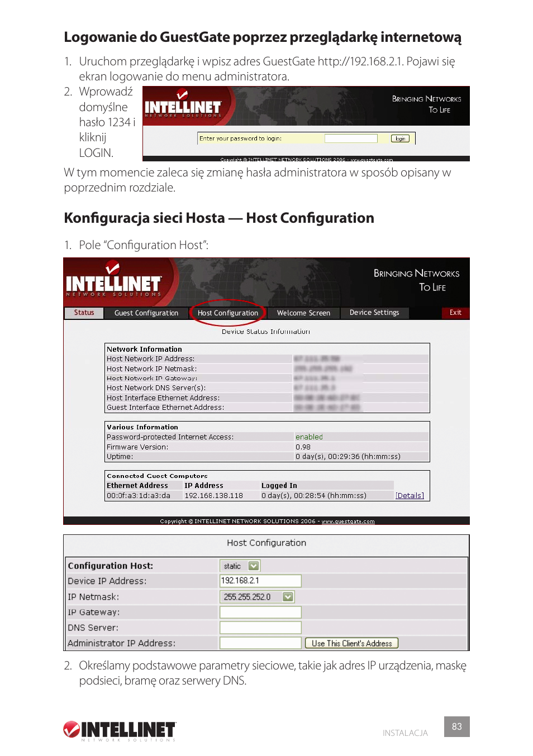Click the Various Information heading
Image resolution: width=533 pixels, height=756 pixels.
(142, 427)
